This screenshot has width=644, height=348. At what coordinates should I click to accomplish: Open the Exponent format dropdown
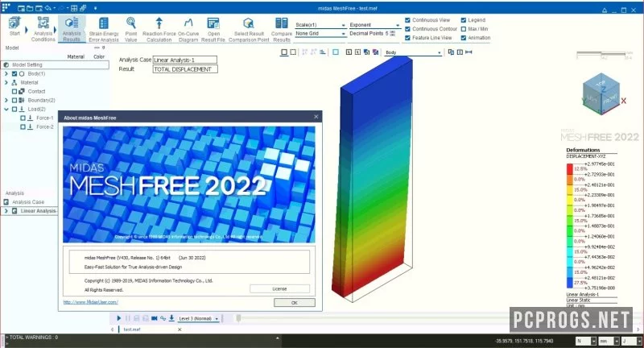(x=374, y=25)
